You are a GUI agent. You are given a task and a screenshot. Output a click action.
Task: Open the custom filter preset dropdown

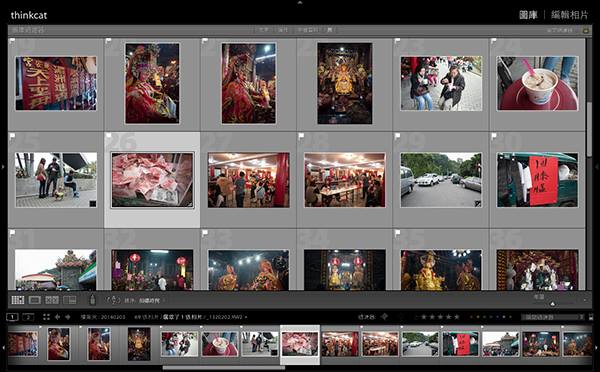(x=553, y=317)
